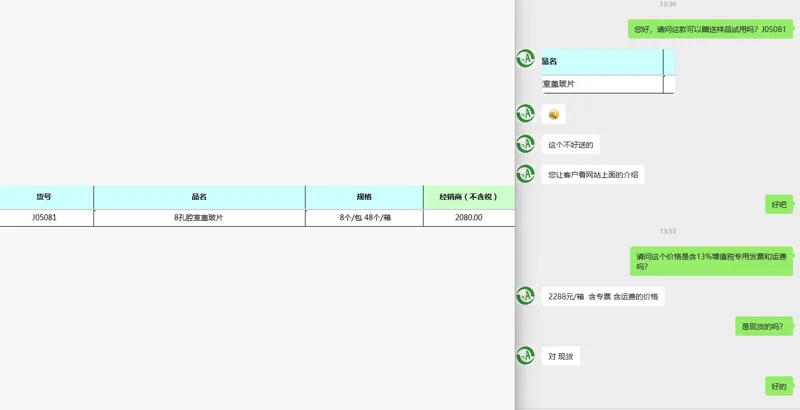
Task: Click the '品名' column header in large table
Action: pos(199,197)
